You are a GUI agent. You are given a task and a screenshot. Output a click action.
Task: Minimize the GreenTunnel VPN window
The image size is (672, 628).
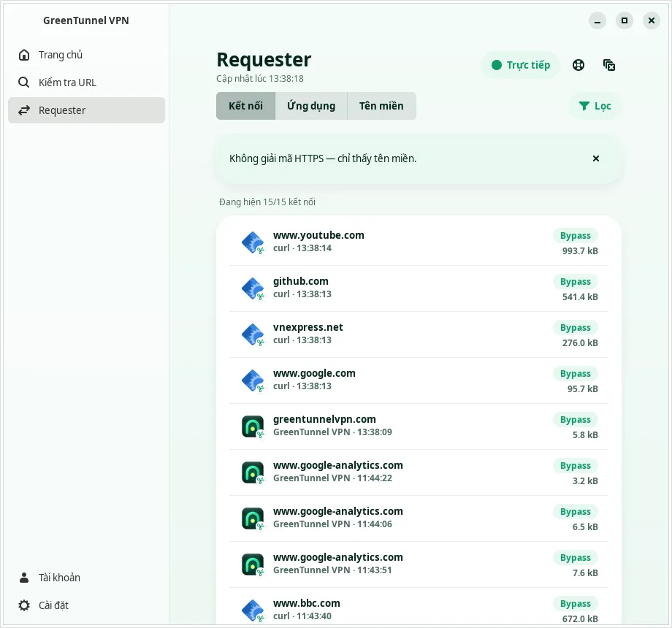pos(597,20)
